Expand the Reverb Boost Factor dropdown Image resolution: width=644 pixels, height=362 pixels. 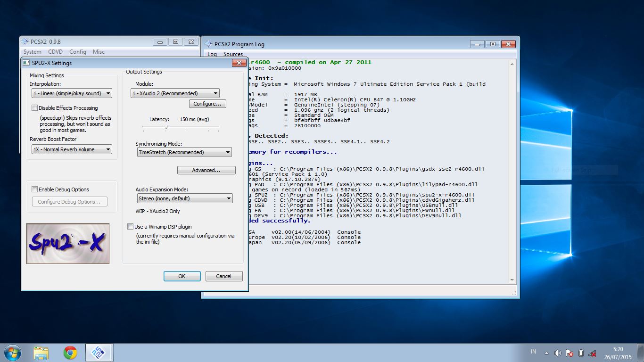pos(72,149)
